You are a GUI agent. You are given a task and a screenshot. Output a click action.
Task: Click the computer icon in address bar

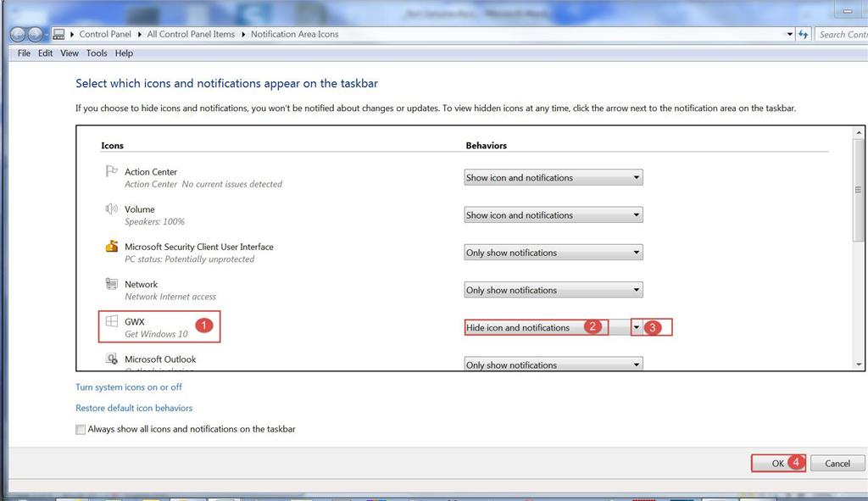pyautogui.click(x=58, y=34)
